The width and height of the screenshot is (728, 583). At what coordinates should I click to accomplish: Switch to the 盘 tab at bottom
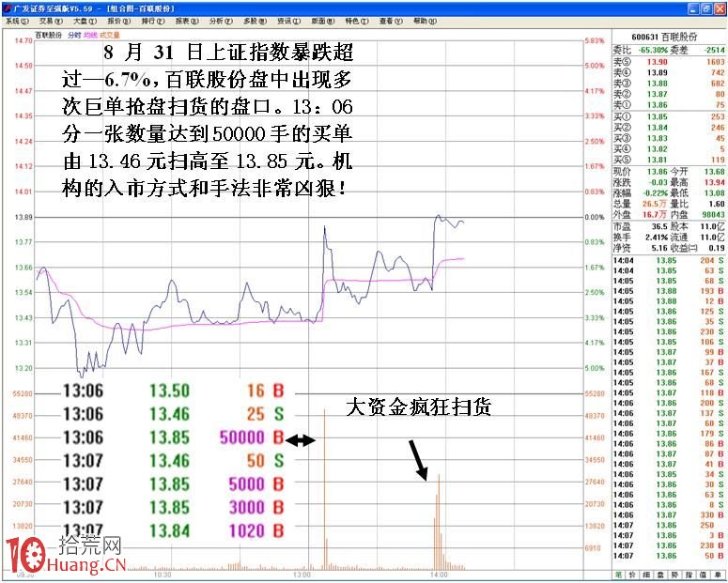[x=660, y=575]
